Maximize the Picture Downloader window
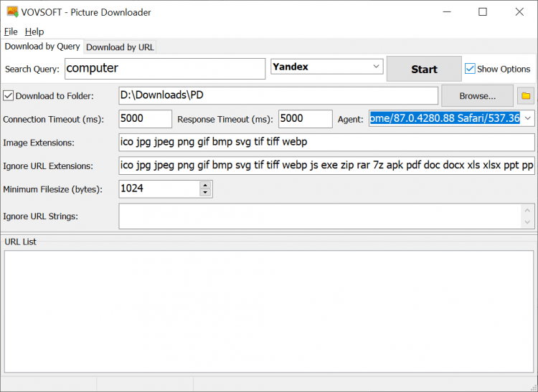This screenshot has width=538, height=392. click(483, 12)
